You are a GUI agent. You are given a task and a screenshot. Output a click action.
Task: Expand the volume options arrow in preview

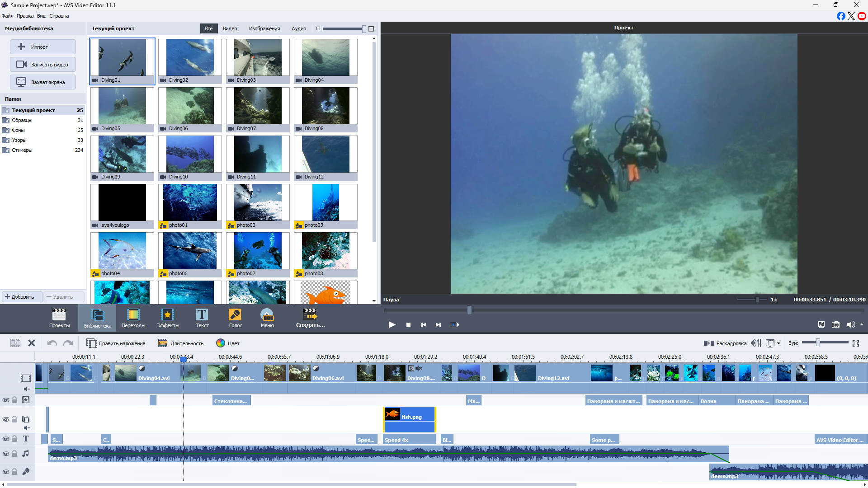coord(862,324)
